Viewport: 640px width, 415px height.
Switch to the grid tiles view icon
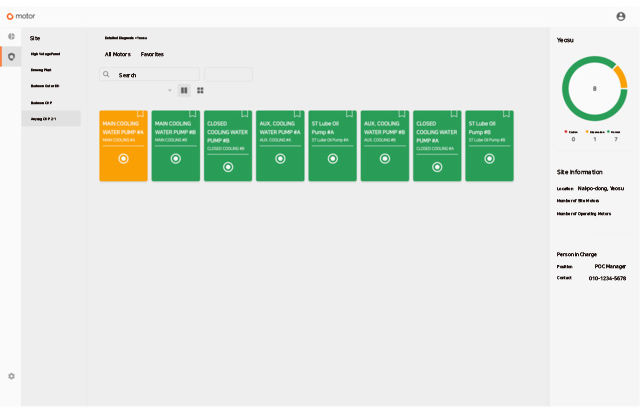click(x=200, y=90)
